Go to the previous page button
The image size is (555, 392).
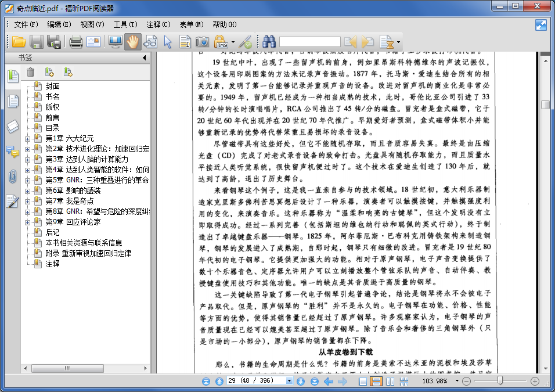[219, 382]
